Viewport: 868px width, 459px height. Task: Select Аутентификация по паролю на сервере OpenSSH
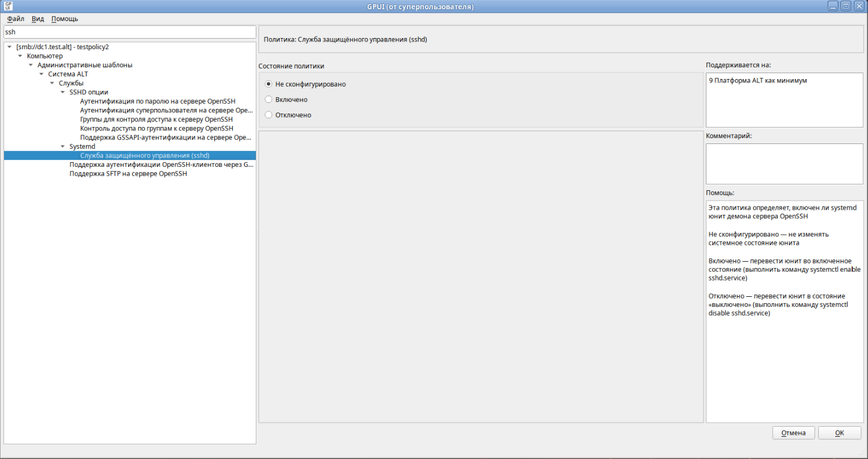[157, 101]
